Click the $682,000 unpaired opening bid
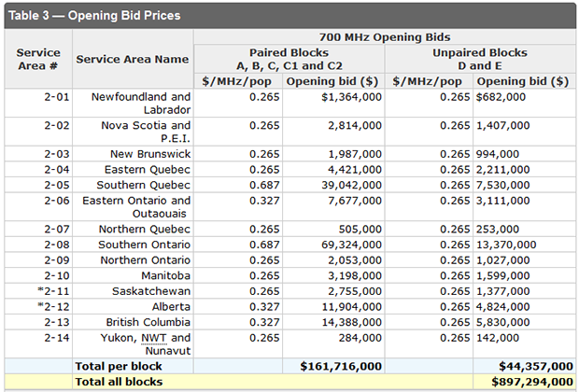This screenshot has width=579, height=392. pos(501,97)
